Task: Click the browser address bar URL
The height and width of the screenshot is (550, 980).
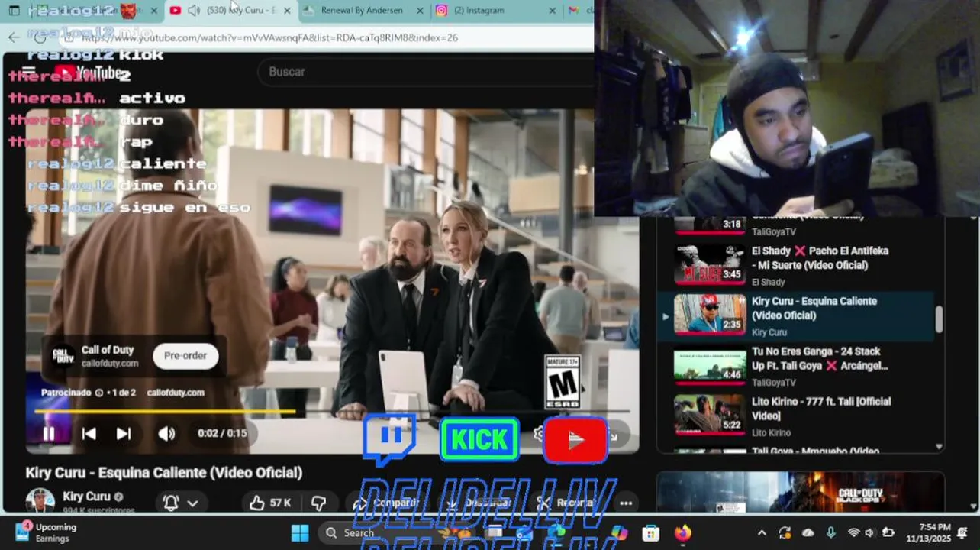Action: [x=270, y=37]
